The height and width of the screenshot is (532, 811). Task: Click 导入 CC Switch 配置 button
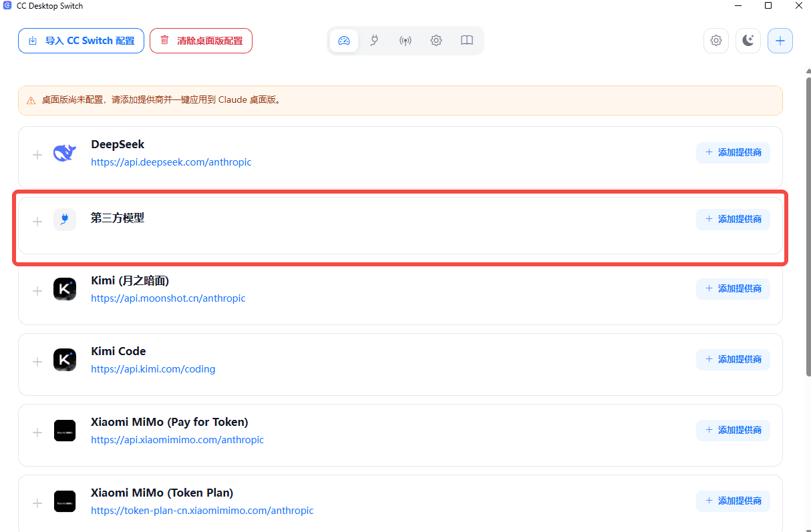click(x=81, y=41)
